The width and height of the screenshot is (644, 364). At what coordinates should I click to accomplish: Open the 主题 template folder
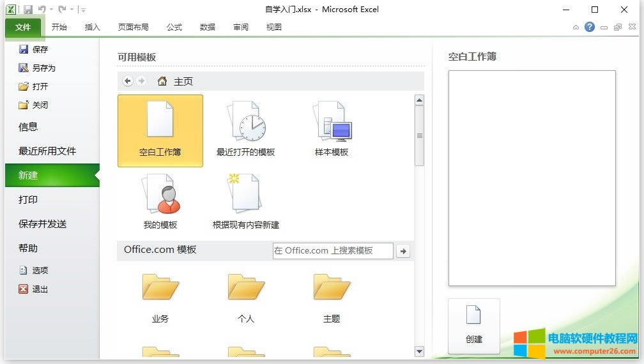tap(332, 297)
